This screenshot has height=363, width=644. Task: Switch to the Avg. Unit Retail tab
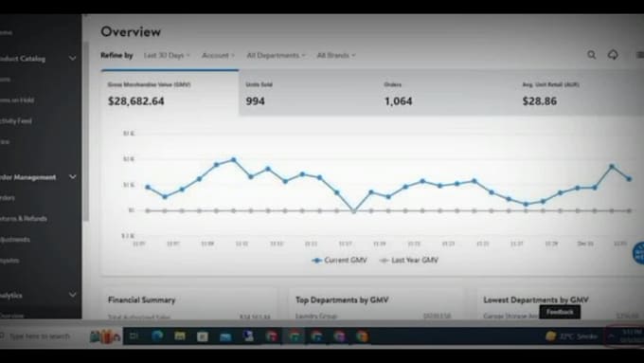[579, 93]
